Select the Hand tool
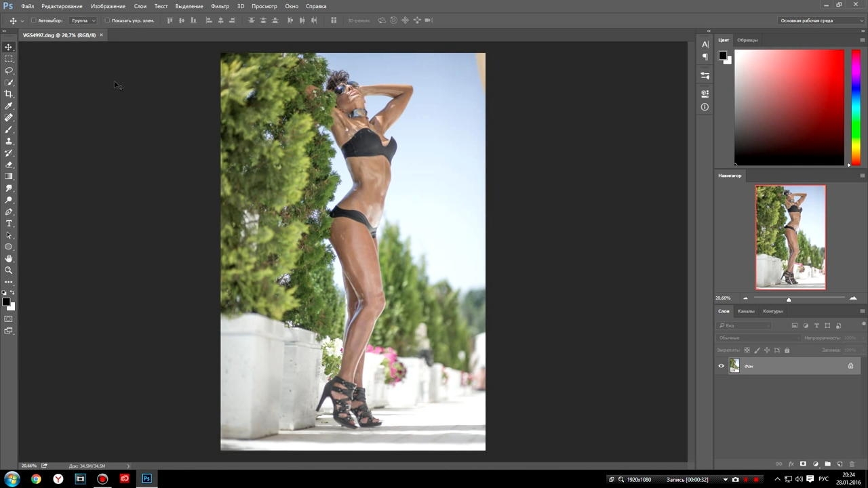 click(x=9, y=258)
